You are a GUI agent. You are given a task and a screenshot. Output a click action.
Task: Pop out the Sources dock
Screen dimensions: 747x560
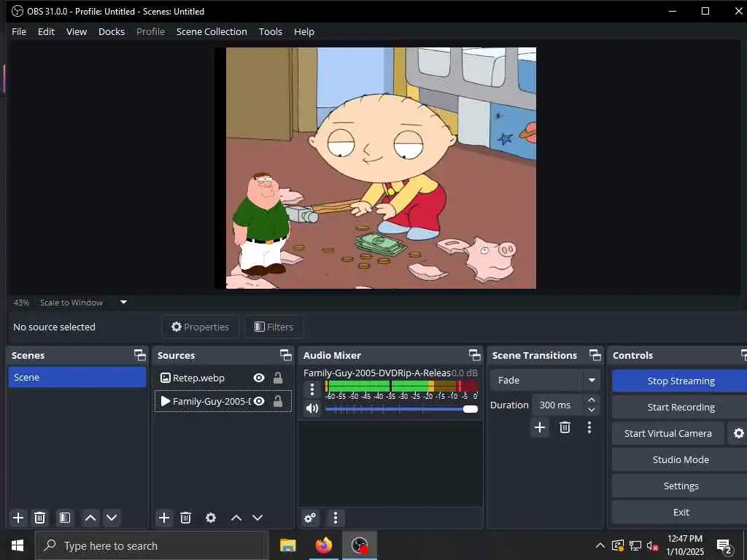pos(285,355)
